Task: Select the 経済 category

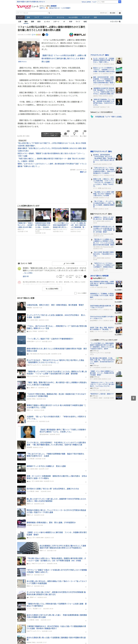Action: [x=39, y=21]
